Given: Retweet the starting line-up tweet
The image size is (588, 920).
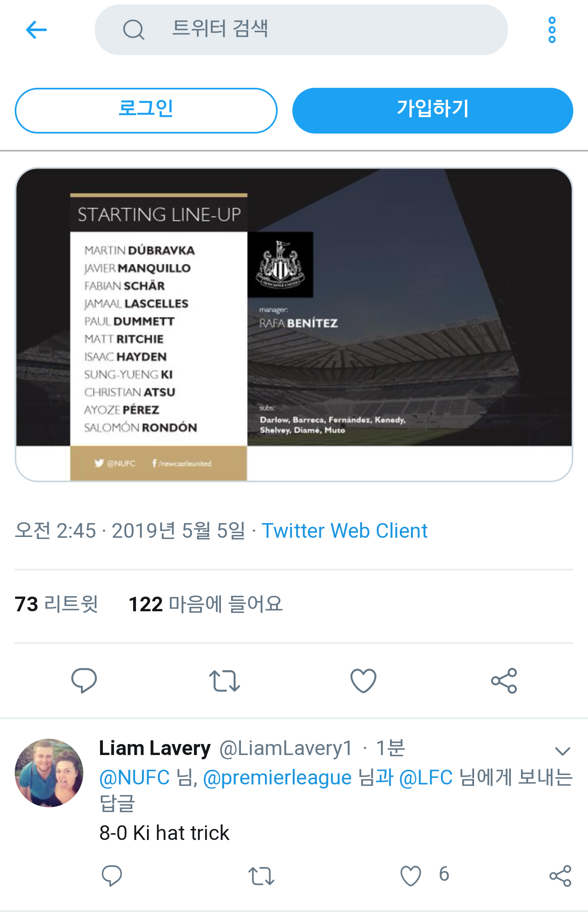Looking at the screenshot, I should [224, 680].
